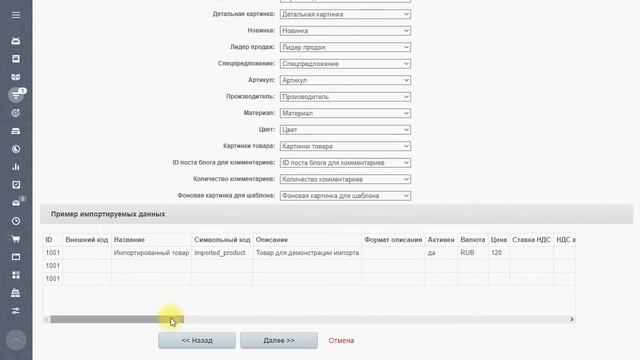Open the four-squares Marketplace icon
640x360 pixels.
click(x=16, y=275)
